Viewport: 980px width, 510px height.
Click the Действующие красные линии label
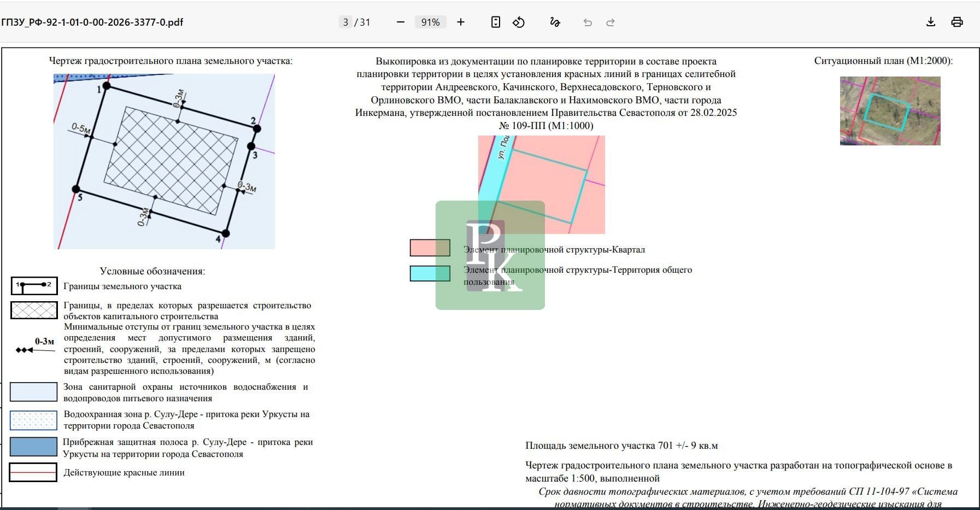pyautogui.click(x=124, y=473)
